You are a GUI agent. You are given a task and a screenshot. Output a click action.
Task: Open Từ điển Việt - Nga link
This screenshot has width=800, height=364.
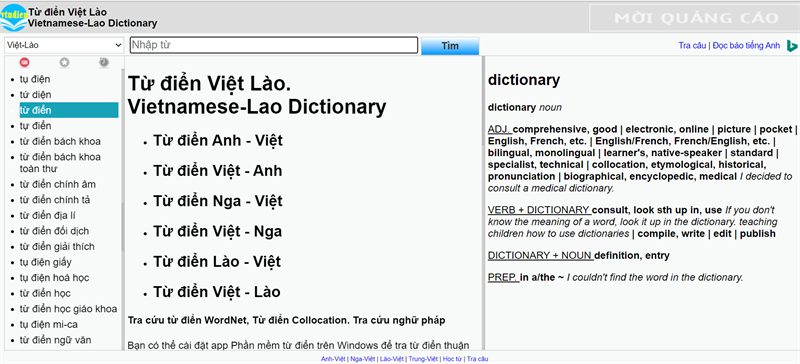[x=218, y=231]
